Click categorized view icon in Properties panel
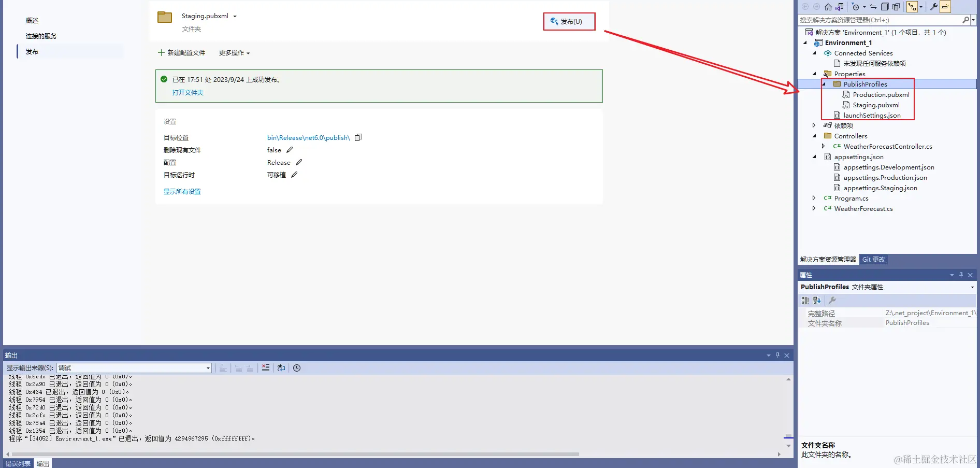 click(805, 300)
